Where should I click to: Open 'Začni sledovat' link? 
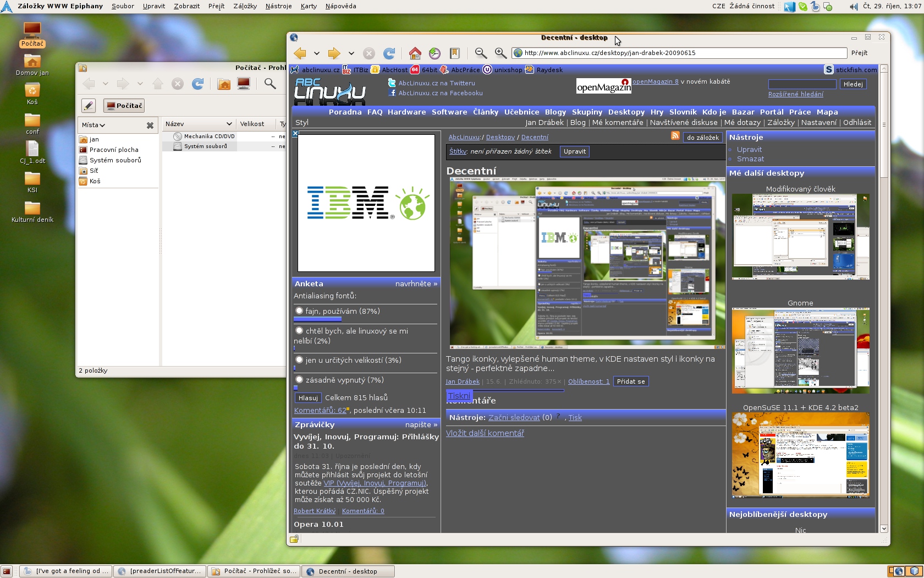pyautogui.click(x=514, y=417)
